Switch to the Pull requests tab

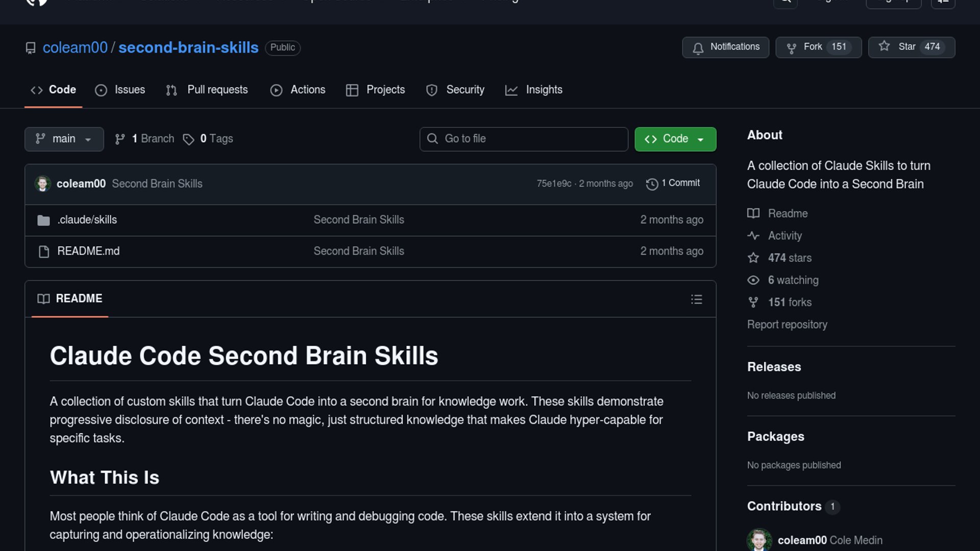coord(207,90)
